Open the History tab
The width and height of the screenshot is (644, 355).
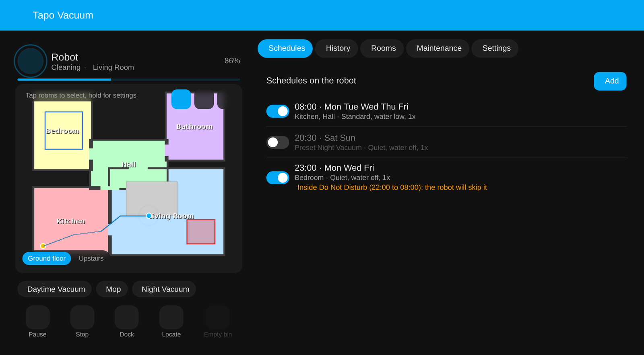click(336, 48)
